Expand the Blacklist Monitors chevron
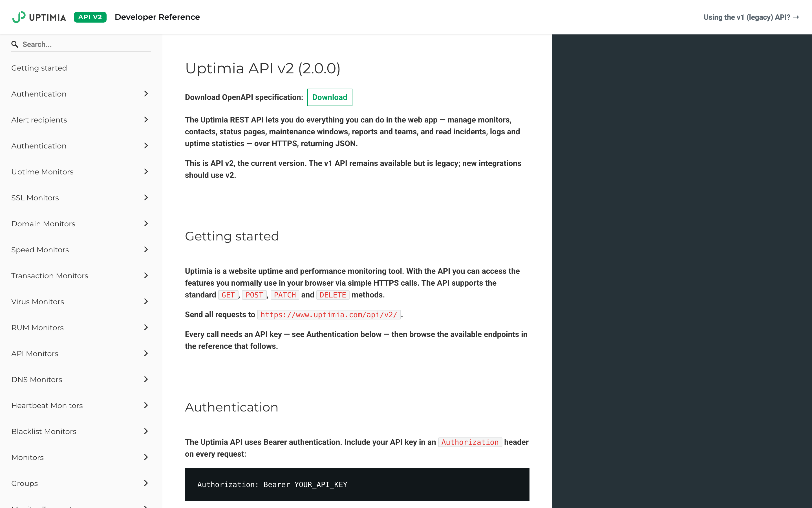 click(146, 431)
